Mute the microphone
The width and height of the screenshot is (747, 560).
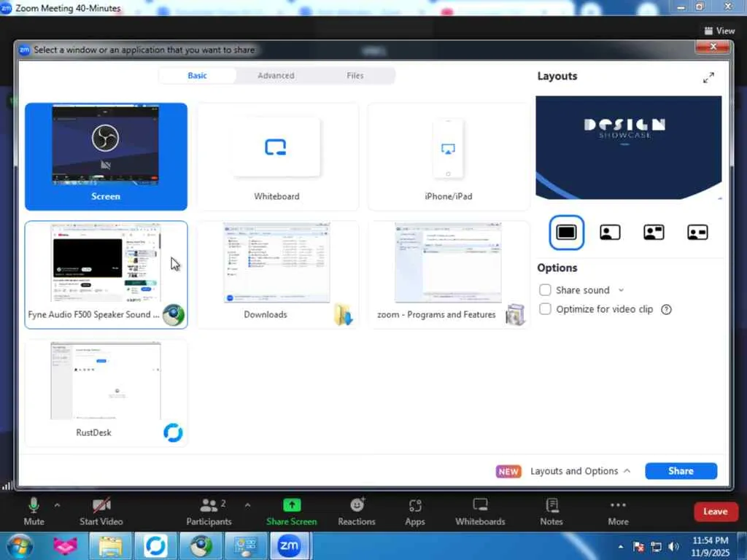click(34, 511)
